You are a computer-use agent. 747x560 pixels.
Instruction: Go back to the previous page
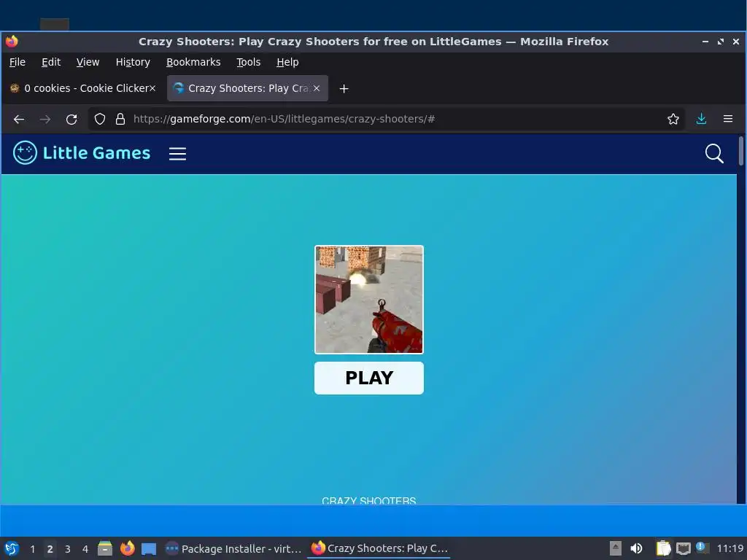point(18,119)
